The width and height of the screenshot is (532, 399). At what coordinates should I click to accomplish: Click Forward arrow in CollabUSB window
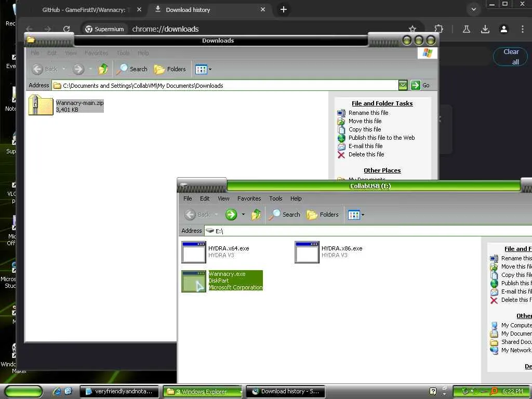tap(231, 215)
